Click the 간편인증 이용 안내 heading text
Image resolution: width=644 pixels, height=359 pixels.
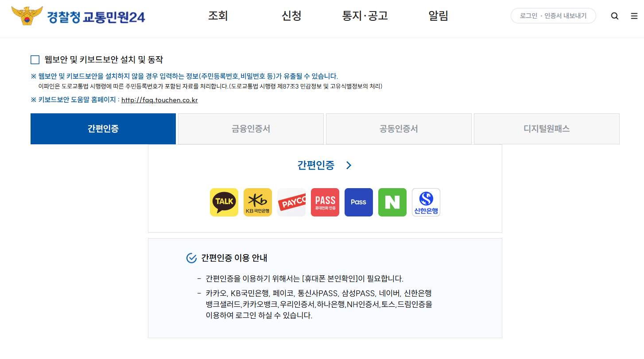pos(234,258)
